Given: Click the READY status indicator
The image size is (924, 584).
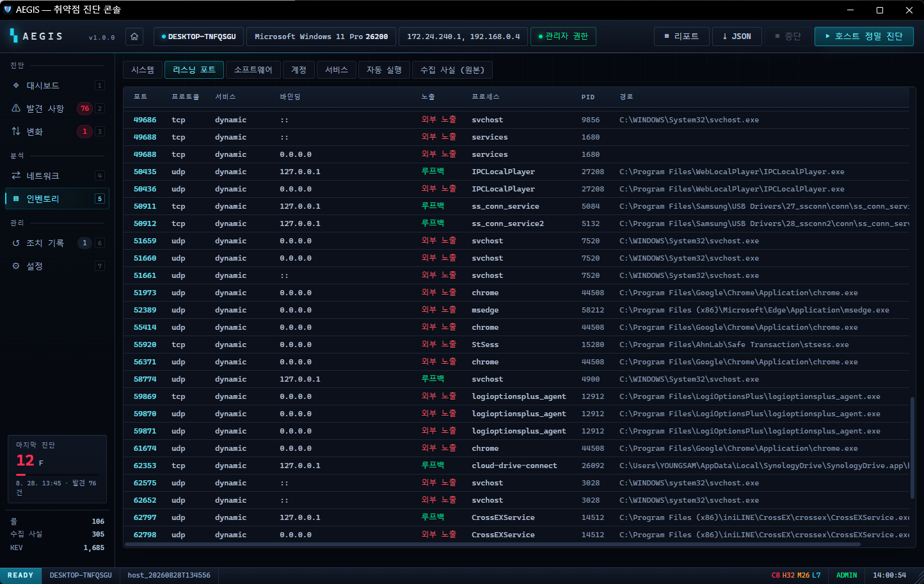Looking at the screenshot, I should [20, 575].
